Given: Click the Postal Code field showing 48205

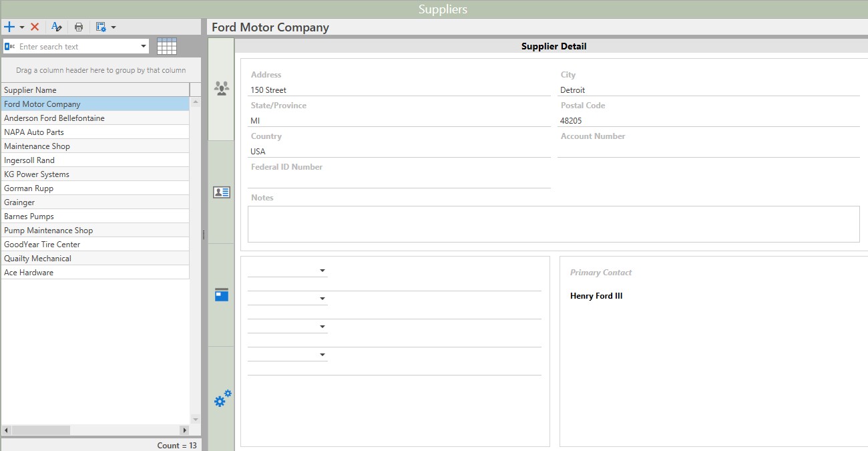Looking at the screenshot, I should click(x=708, y=120).
